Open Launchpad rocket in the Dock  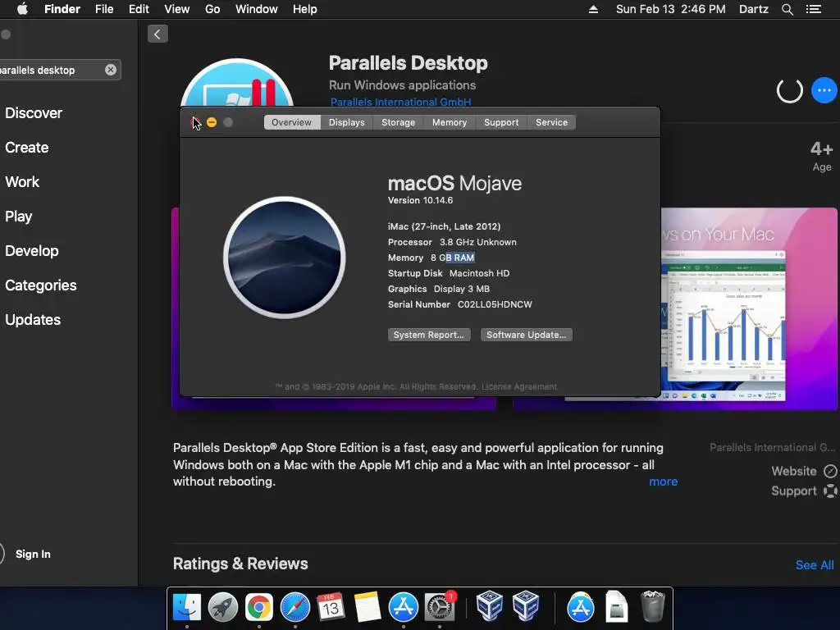(223, 607)
